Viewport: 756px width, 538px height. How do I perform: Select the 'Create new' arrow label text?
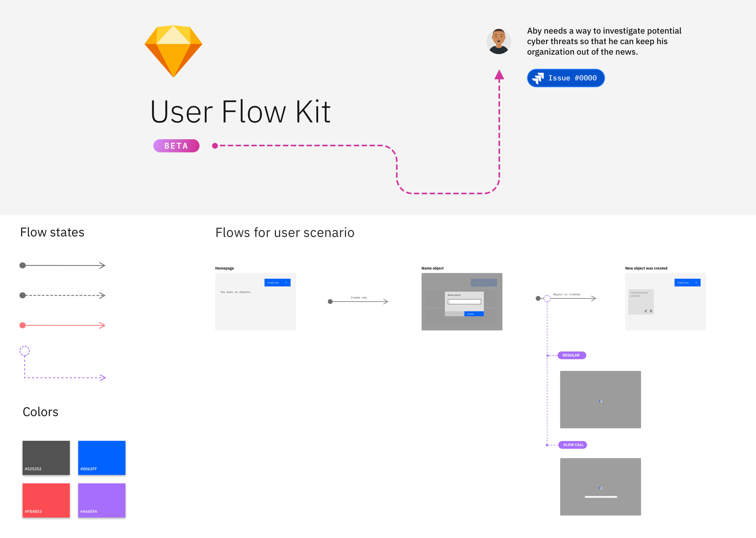(x=359, y=297)
